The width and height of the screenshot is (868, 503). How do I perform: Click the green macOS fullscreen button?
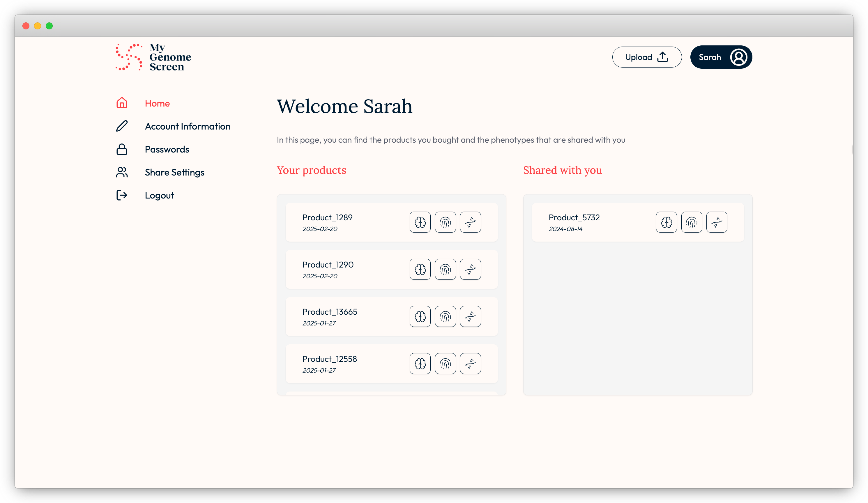(x=49, y=26)
